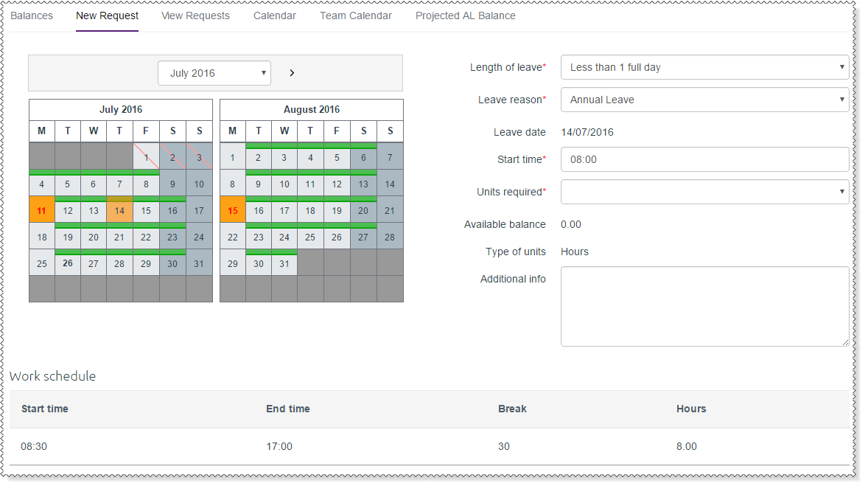Choose August 25 in the calendar

coord(310,237)
